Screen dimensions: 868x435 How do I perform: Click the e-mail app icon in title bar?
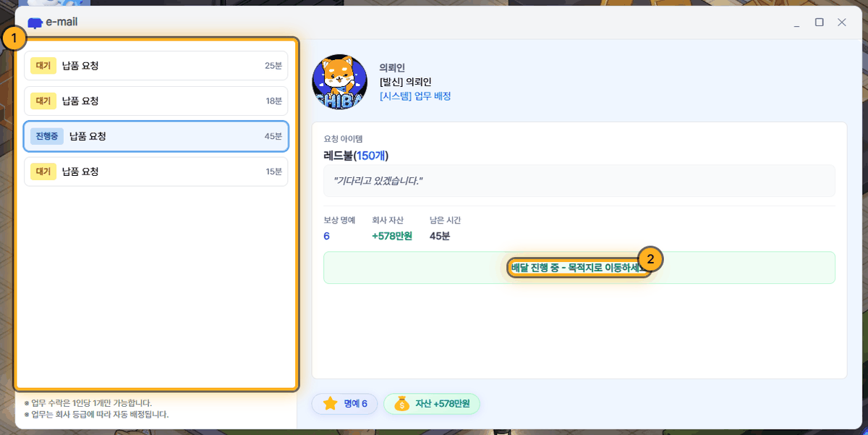point(35,22)
